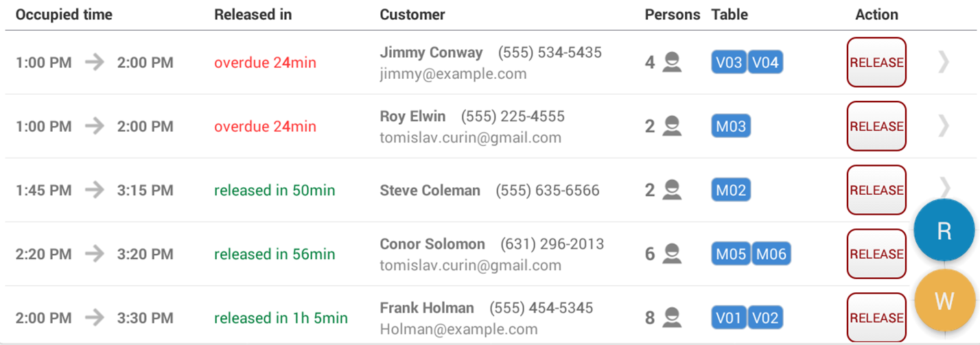Select table tag M02

coord(731,190)
